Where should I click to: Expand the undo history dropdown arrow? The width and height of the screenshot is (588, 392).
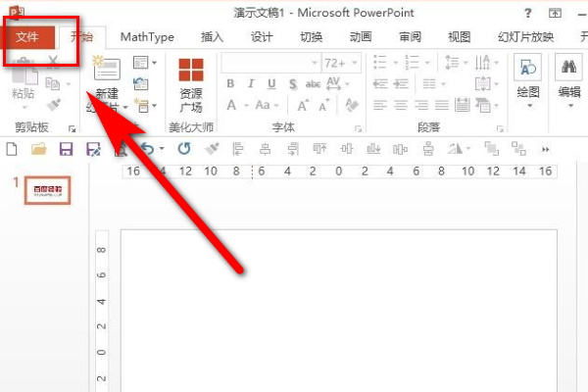click(x=162, y=149)
